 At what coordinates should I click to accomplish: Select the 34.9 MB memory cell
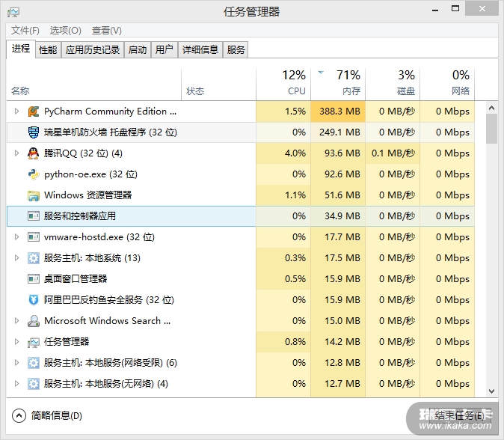pos(338,216)
